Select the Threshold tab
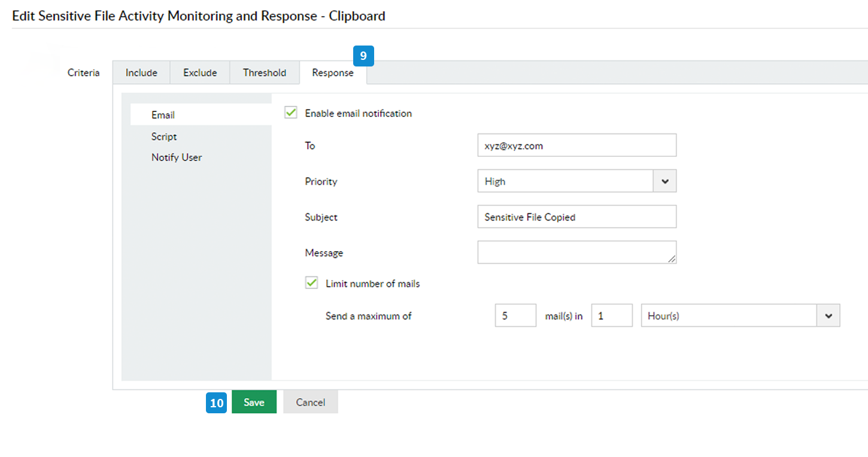This screenshot has width=868, height=457. pyautogui.click(x=264, y=73)
